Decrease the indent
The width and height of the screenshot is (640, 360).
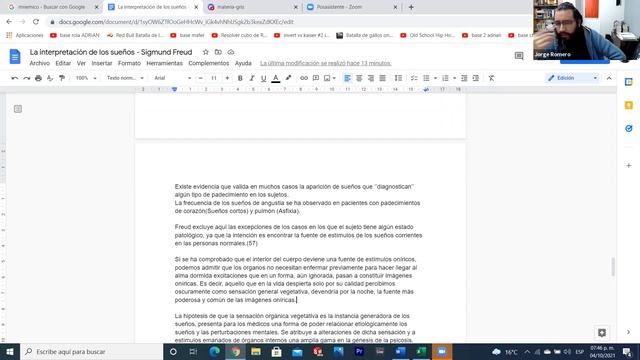tap(464, 78)
